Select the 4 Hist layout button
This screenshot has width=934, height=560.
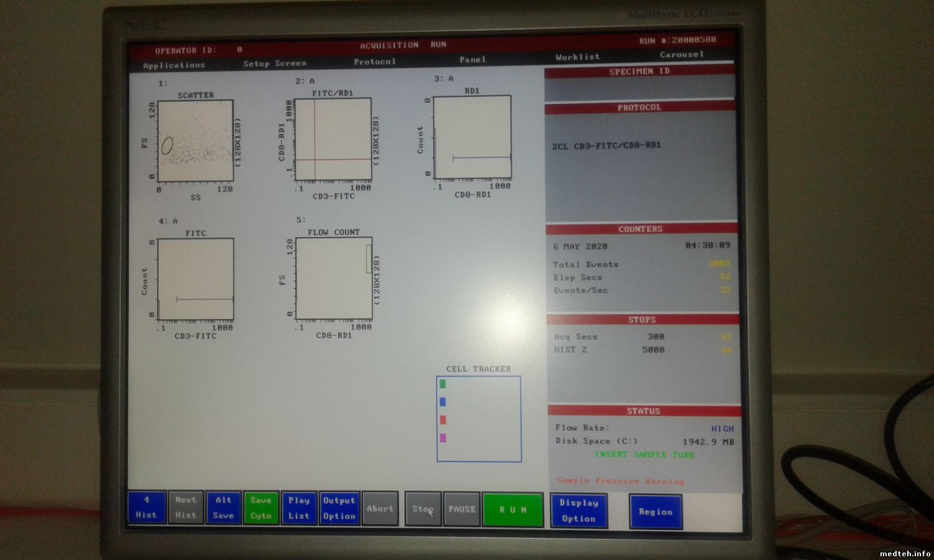point(146,507)
